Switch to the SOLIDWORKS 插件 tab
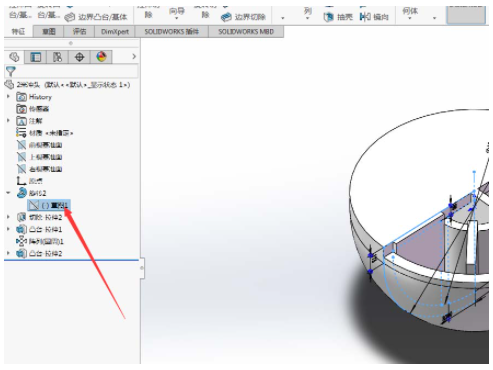Screen dimensions: 493x370 [x=172, y=32]
